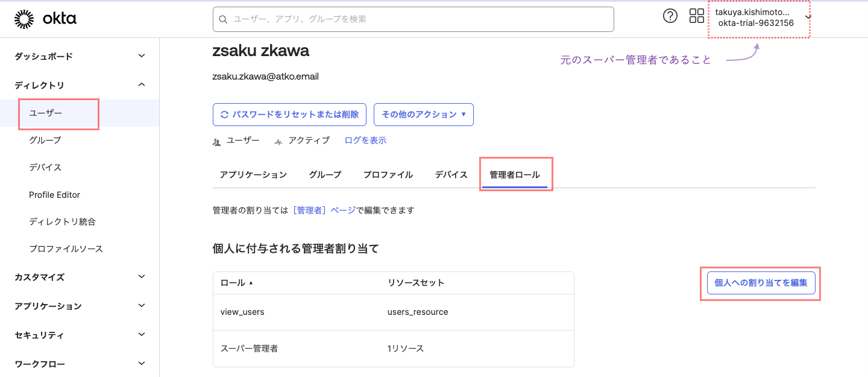Click the activity status icon next to アクティブ
This screenshot has height=377, width=868.
pos(278,140)
